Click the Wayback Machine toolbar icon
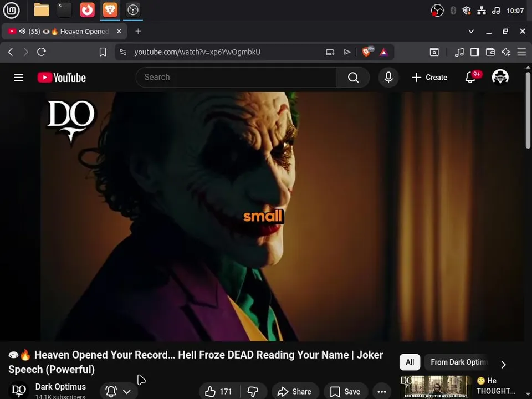 point(434,52)
